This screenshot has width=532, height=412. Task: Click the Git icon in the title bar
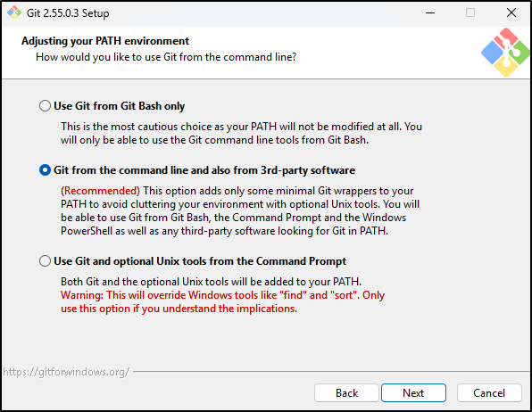(x=14, y=12)
